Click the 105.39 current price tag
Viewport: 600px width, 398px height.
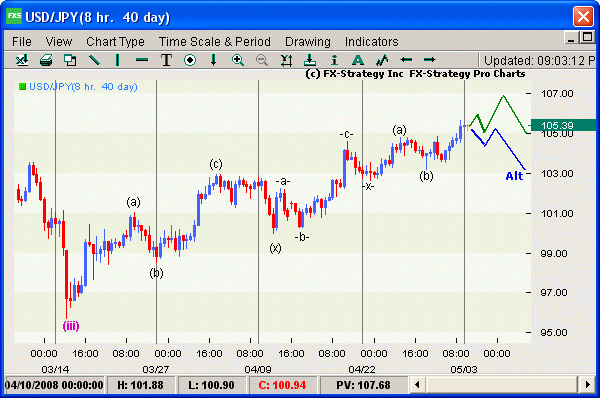click(x=563, y=125)
